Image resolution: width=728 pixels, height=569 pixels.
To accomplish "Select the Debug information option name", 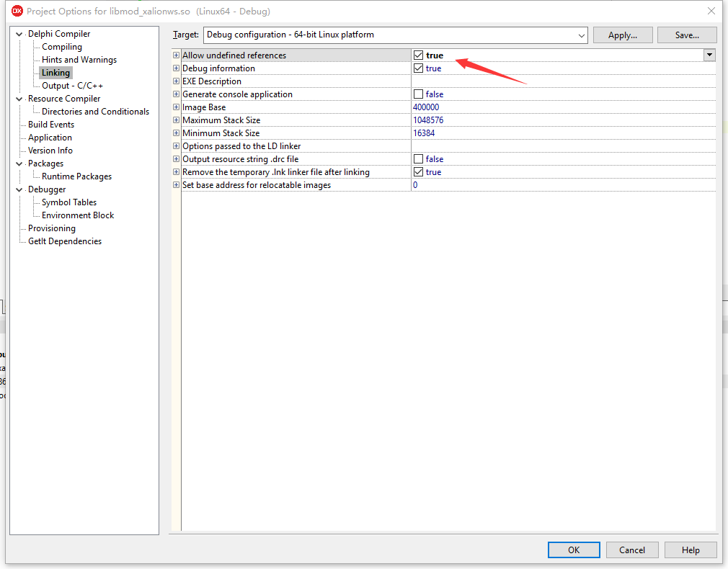I will point(218,68).
